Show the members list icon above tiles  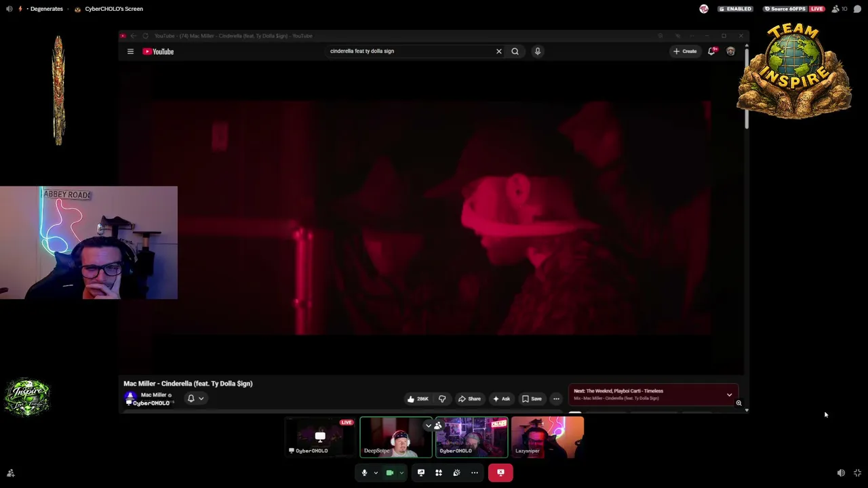coord(438,426)
